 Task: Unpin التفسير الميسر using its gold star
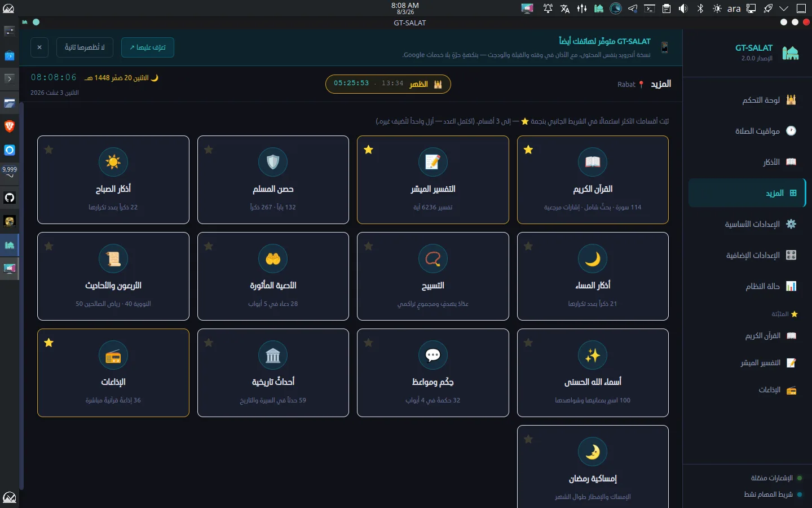368,150
